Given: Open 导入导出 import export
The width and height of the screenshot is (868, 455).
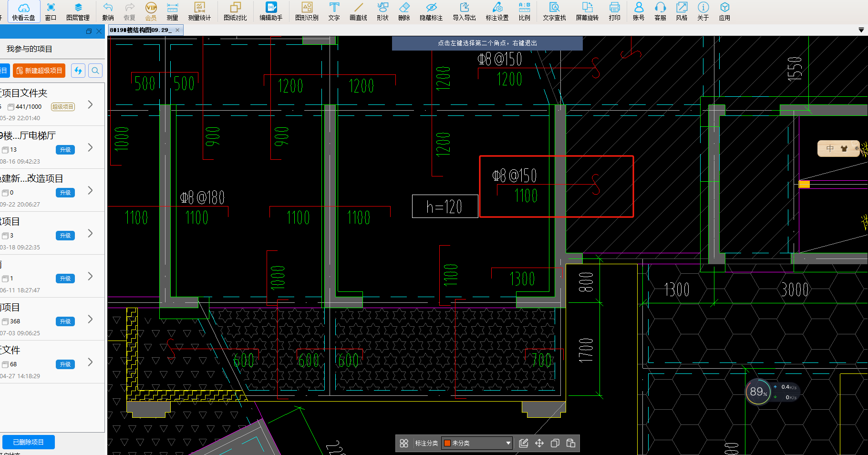Looking at the screenshot, I should 464,11.
